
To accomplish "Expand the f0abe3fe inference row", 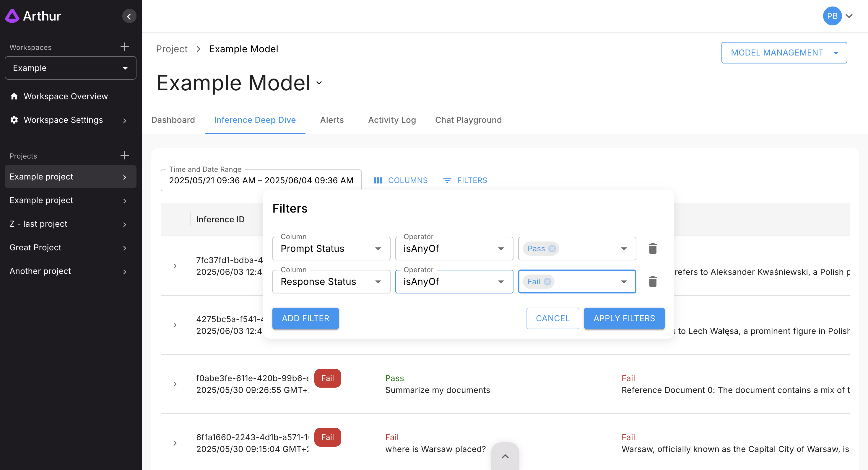I will 175,384.
